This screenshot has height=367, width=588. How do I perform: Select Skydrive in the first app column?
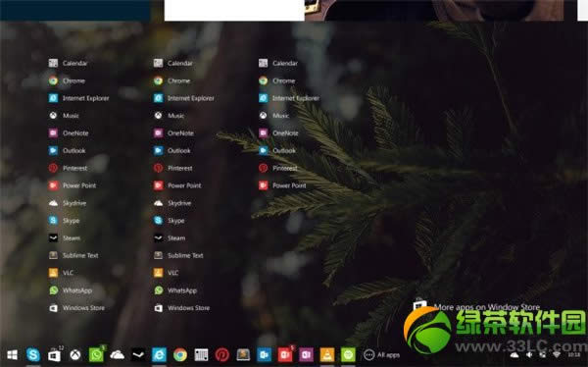[x=68, y=203]
